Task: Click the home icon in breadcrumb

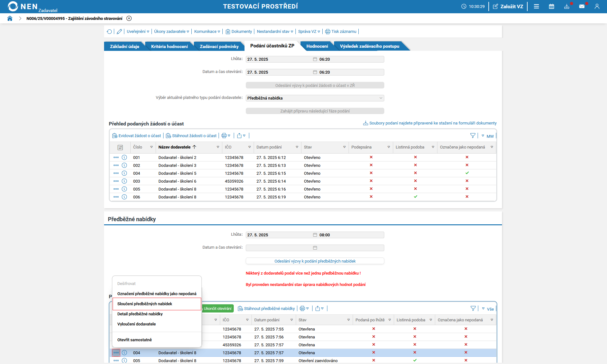Action: pyautogui.click(x=10, y=18)
